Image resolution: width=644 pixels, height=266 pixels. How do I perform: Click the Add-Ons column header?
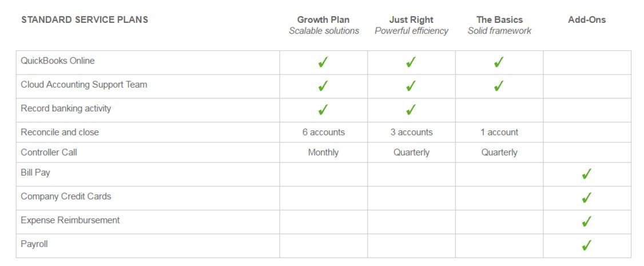click(587, 19)
